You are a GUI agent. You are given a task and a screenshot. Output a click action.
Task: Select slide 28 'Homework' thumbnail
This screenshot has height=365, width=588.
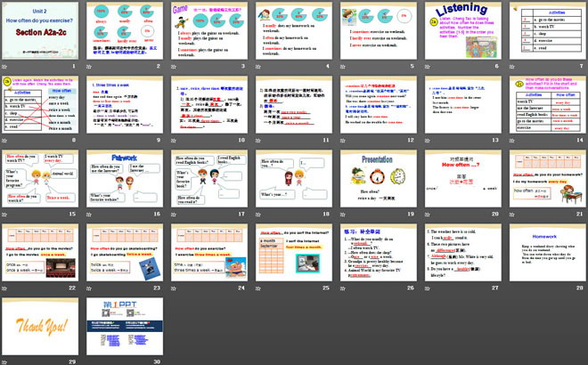point(548,253)
